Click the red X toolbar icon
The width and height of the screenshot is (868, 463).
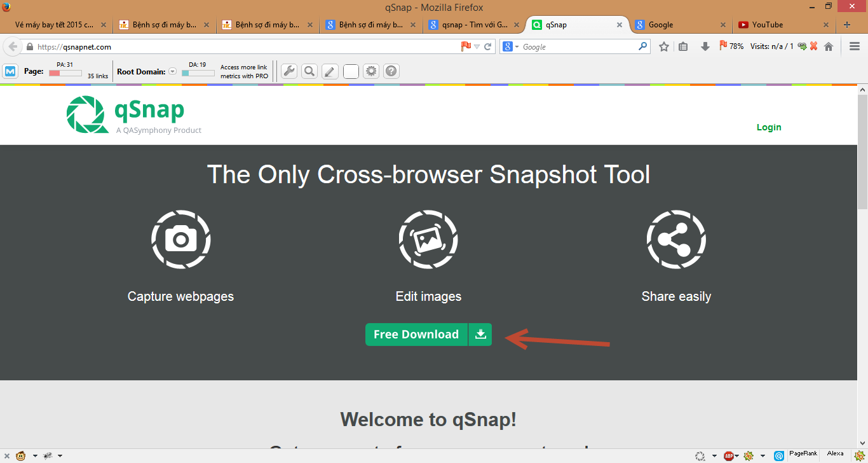coord(813,46)
